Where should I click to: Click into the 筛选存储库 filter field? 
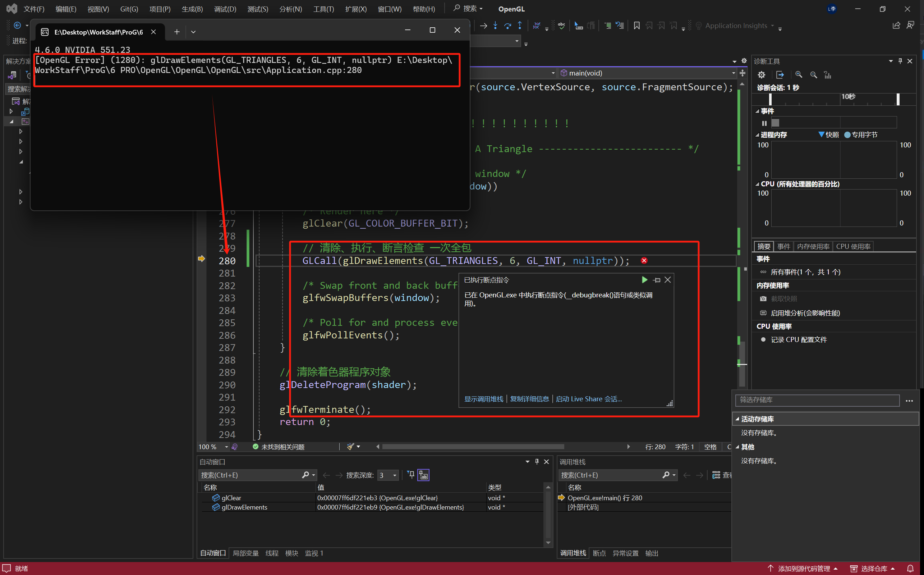(x=817, y=400)
